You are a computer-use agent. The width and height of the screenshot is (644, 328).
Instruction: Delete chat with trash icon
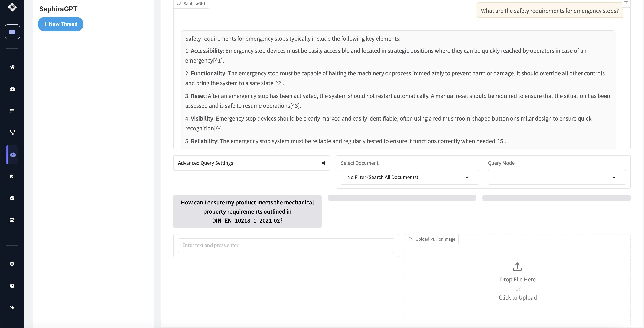point(626,3)
